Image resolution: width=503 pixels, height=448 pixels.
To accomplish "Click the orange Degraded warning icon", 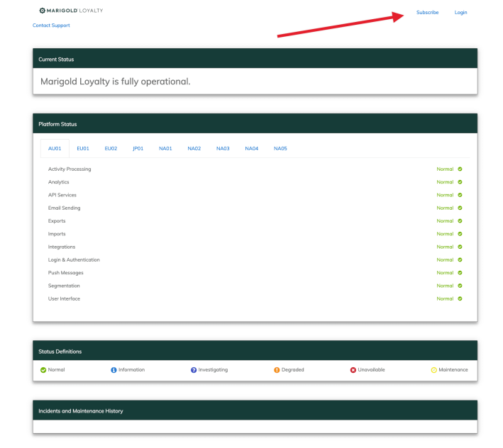I will coord(277,370).
